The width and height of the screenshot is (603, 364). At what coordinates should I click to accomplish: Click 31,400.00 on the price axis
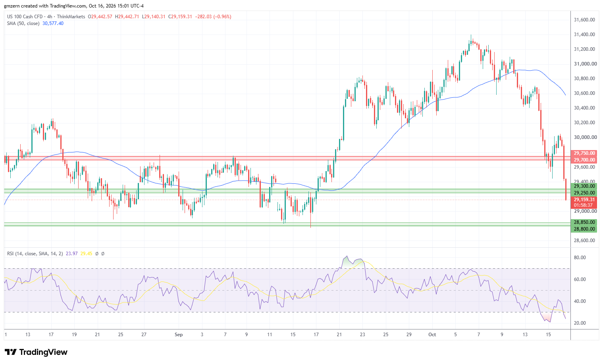[584, 35]
